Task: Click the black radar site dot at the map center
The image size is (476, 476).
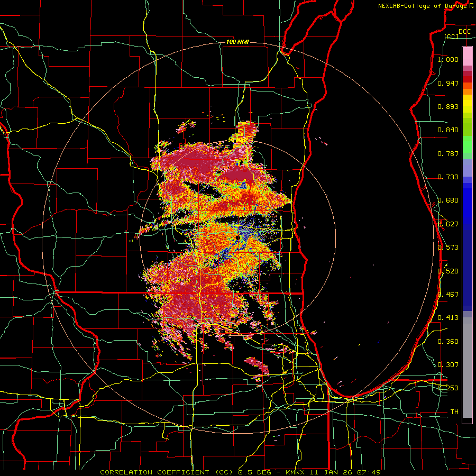Action: click(237, 237)
